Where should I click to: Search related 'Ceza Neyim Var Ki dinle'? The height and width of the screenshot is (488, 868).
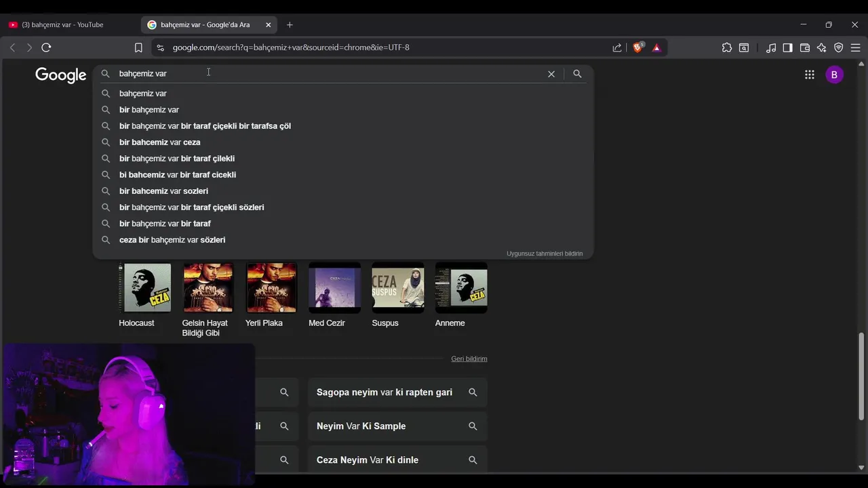click(x=397, y=460)
